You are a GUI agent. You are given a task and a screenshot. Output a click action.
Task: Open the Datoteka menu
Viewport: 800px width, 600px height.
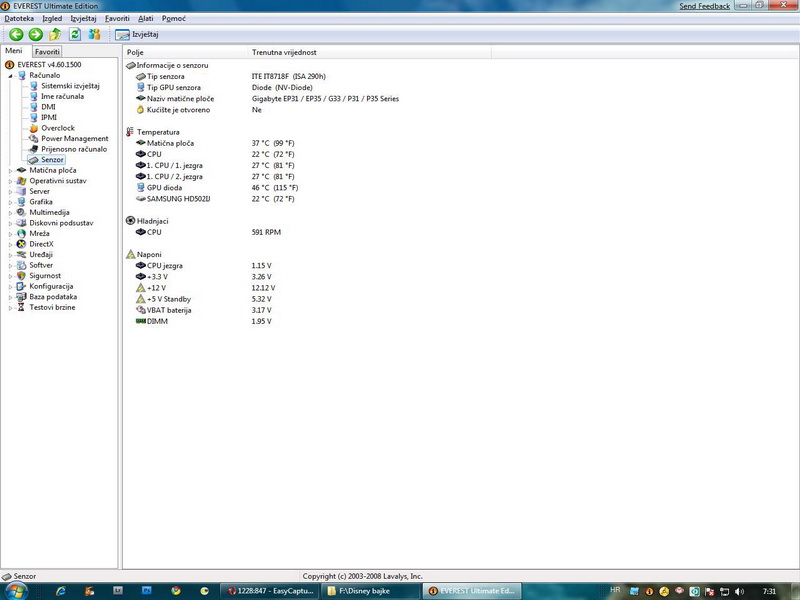pyautogui.click(x=19, y=18)
